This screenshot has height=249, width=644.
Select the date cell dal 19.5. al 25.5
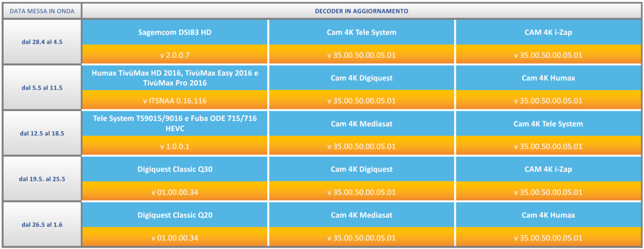tap(42, 179)
